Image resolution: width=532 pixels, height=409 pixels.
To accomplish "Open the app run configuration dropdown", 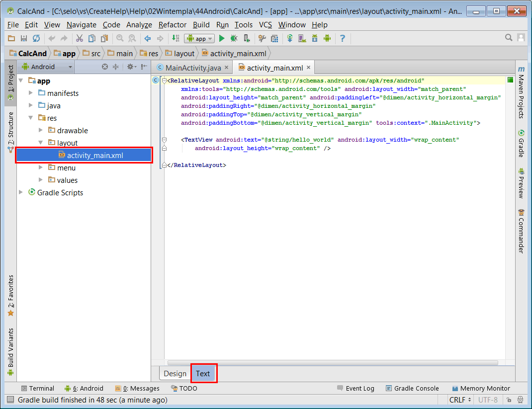I will pyautogui.click(x=199, y=38).
